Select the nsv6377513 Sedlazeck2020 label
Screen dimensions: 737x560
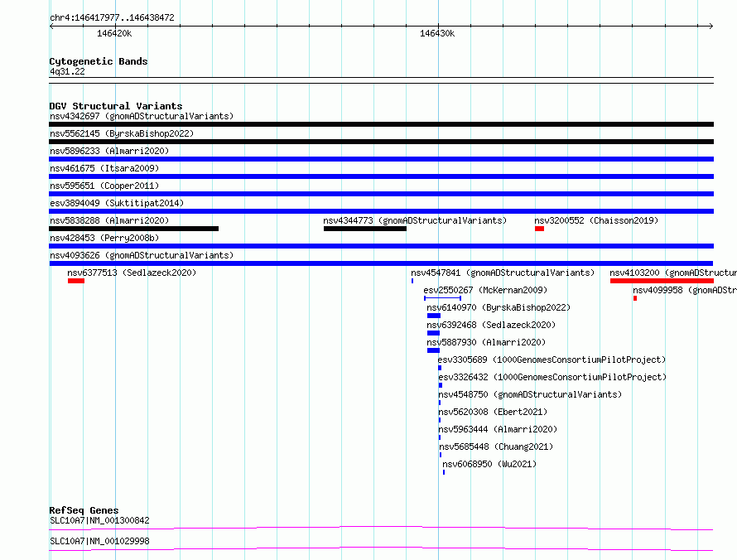(x=132, y=273)
